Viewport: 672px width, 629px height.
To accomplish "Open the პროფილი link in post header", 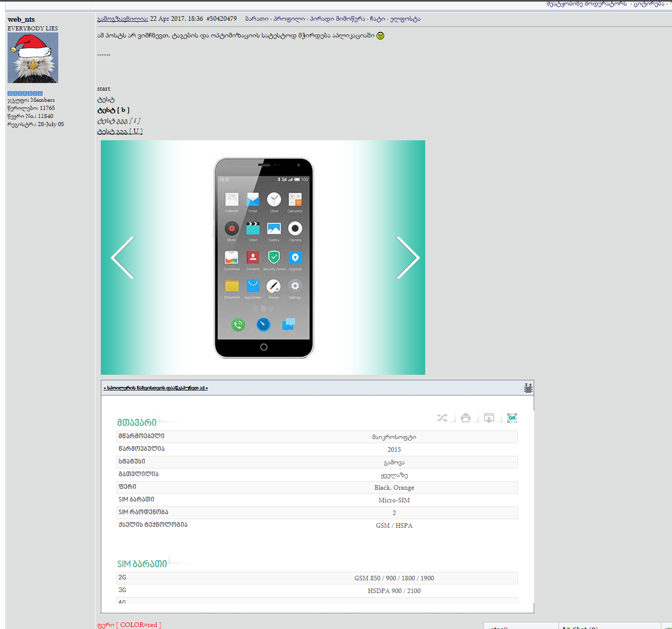I will [x=289, y=19].
